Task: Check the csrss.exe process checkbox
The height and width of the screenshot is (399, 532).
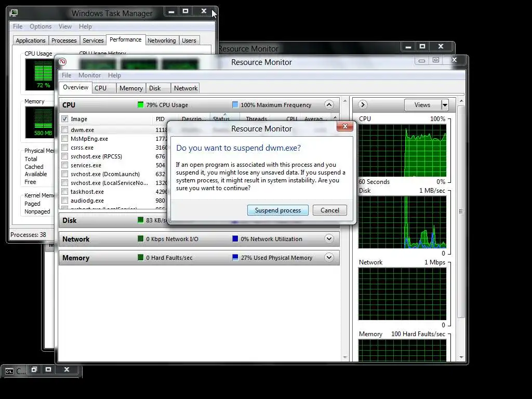Action: click(64, 147)
